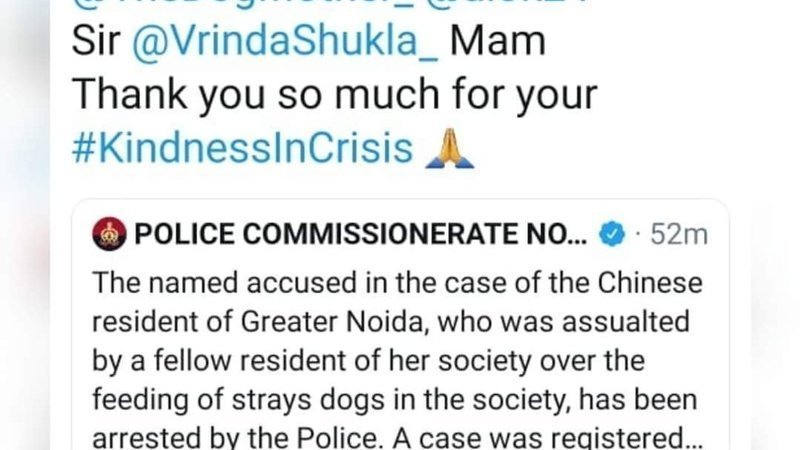Click the folded hands emoji
Viewport: 800px width, 450px height.
tap(449, 148)
